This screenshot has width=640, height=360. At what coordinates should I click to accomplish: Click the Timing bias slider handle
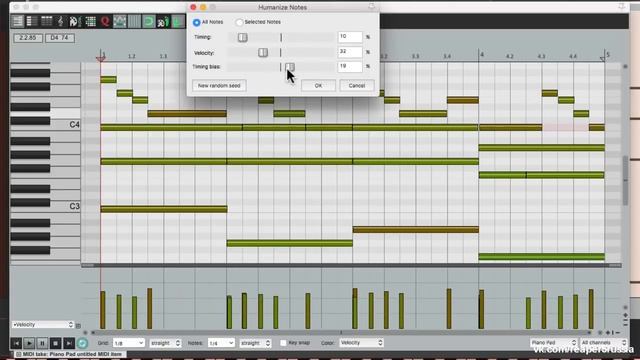[x=290, y=67]
